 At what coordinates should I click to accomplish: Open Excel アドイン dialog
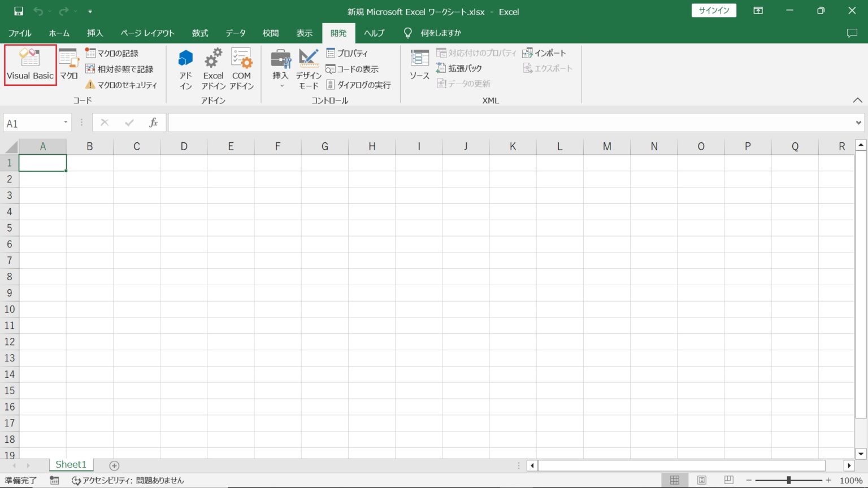click(213, 68)
